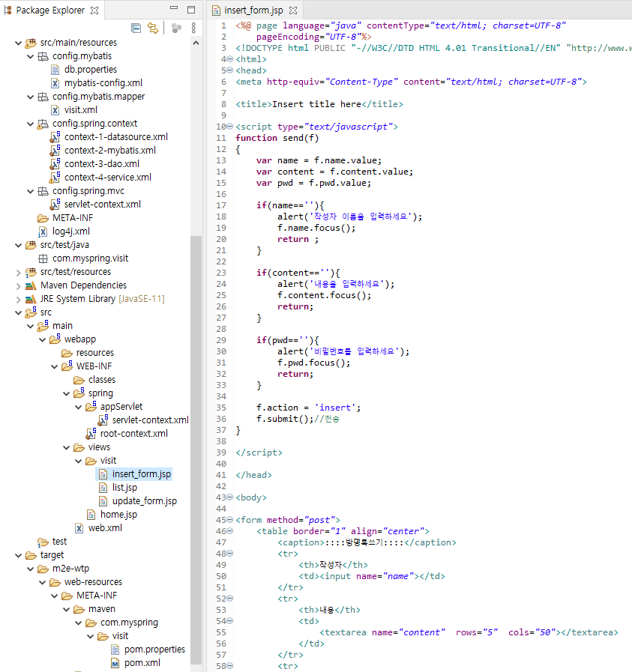Click the JRE System Library icon
This screenshot has height=672, width=632.
point(31,299)
